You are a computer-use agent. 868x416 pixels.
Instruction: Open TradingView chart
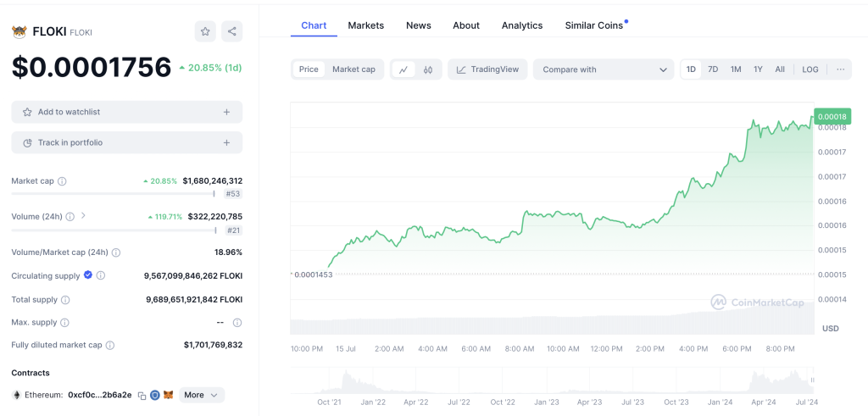coord(487,69)
